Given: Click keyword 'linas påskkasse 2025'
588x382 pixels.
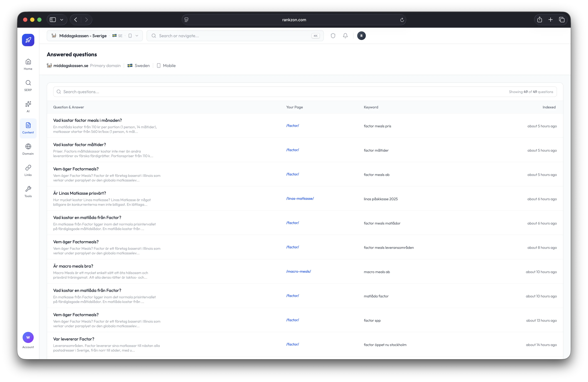Looking at the screenshot, I should 381,199.
